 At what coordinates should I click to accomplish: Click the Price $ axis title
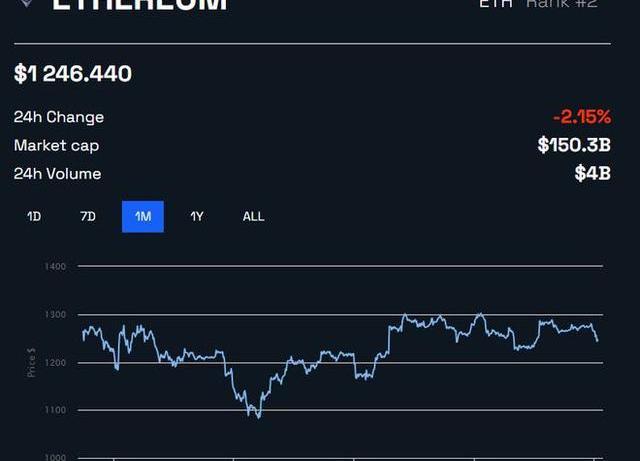tap(31, 363)
